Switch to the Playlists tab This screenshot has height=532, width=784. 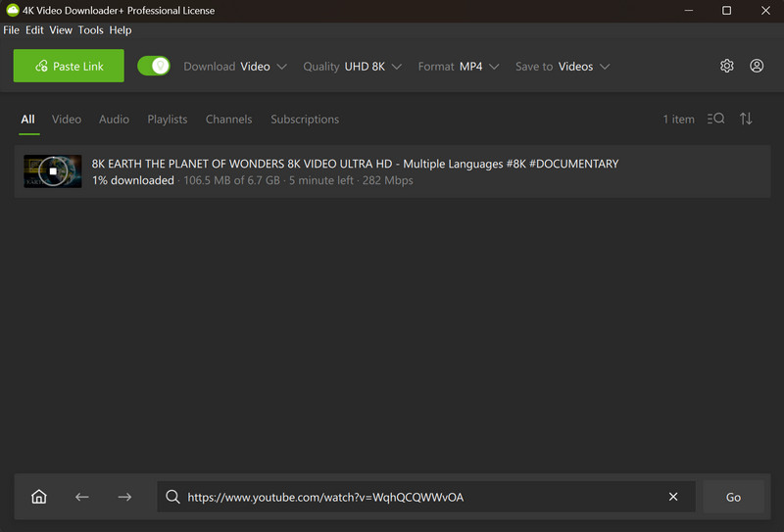click(x=167, y=119)
